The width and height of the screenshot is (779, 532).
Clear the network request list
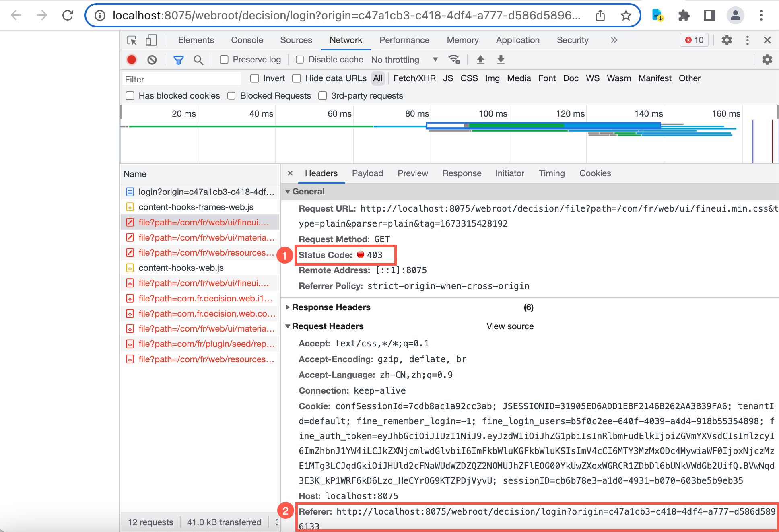152,60
